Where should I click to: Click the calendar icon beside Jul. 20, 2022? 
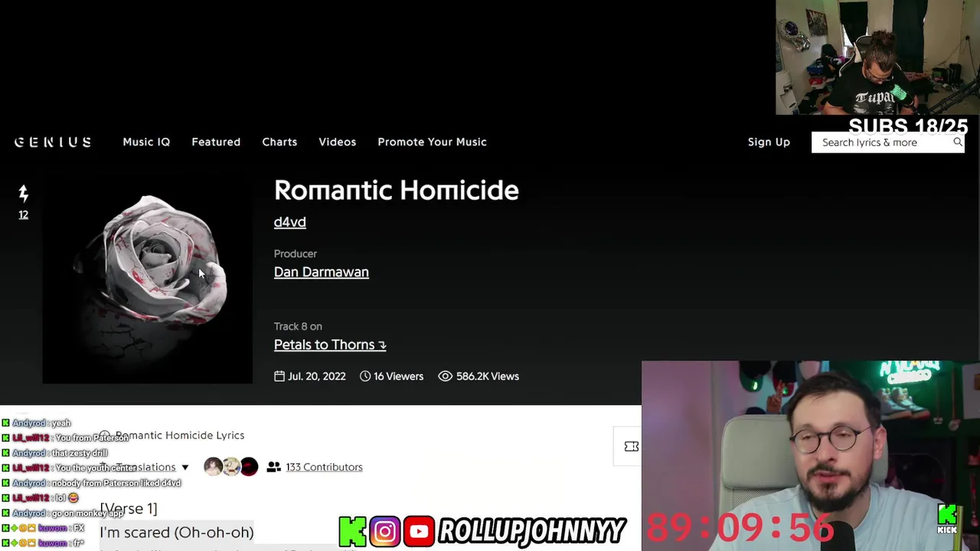point(279,376)
